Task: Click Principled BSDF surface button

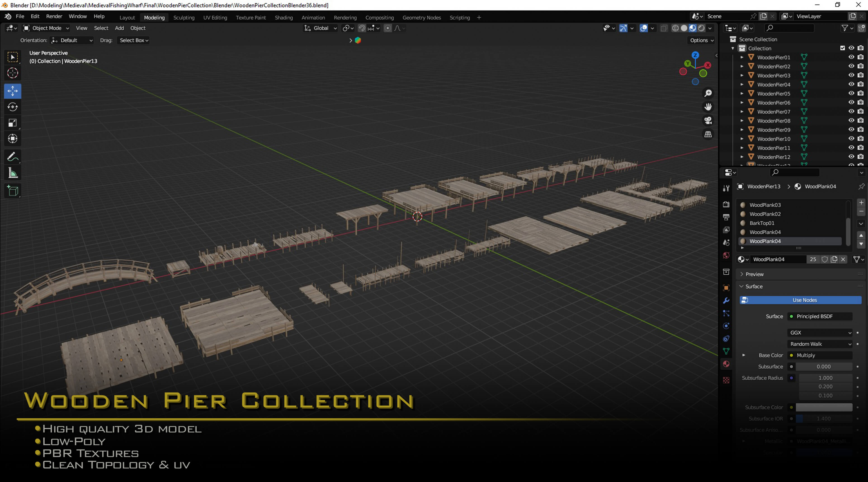Action: point(820,316)
